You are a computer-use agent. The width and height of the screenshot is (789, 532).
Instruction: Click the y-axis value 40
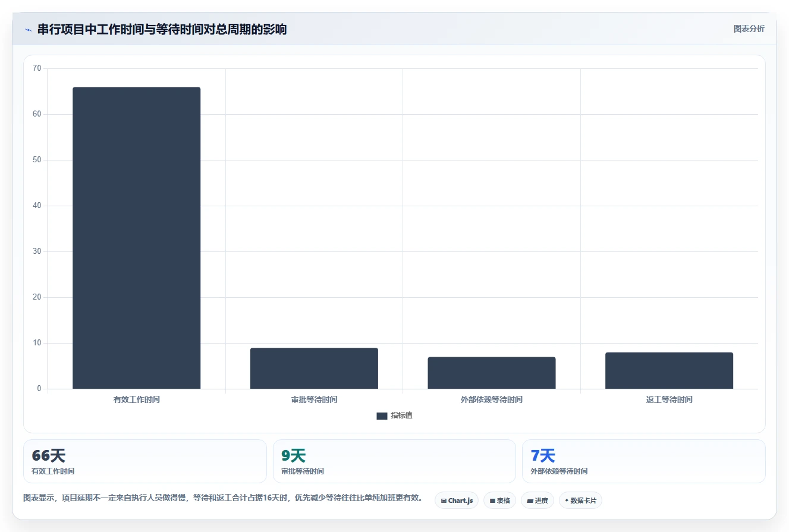(37, 206)
